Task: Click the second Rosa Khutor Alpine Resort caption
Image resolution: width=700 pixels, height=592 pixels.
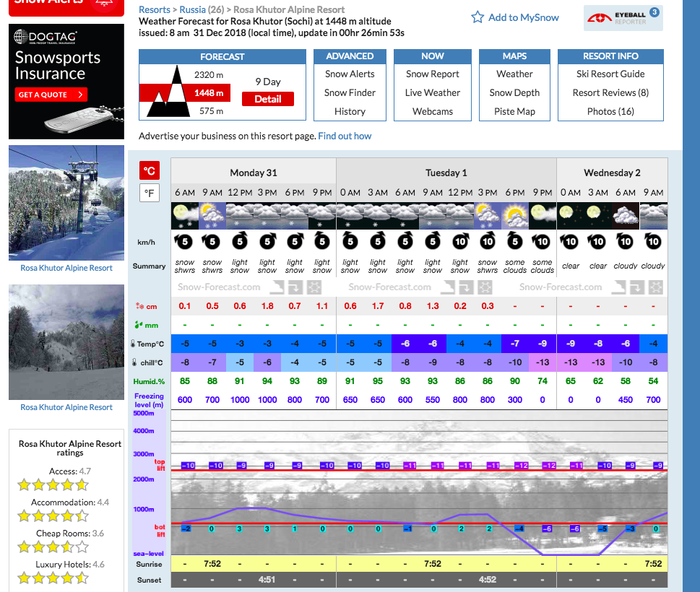Action: (66, 407)
